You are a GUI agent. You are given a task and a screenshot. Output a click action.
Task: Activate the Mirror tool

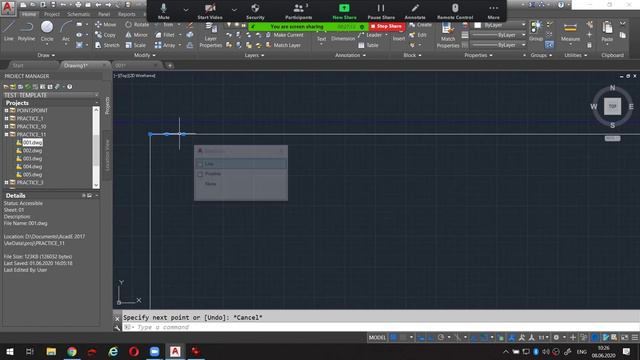(x=137, y=35)
